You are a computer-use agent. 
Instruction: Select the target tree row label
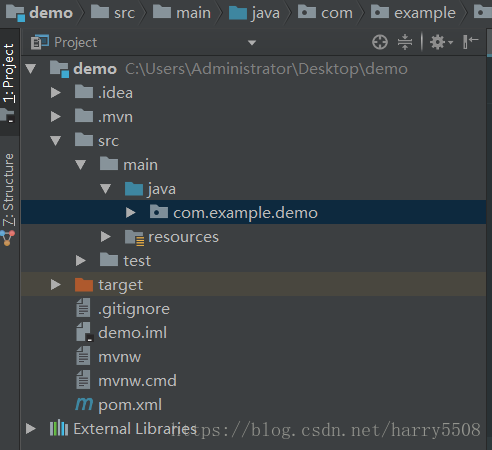click(121, 285)
